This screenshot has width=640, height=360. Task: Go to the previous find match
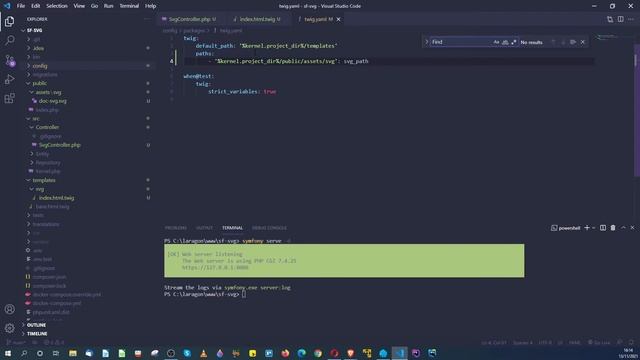(553, 42)
